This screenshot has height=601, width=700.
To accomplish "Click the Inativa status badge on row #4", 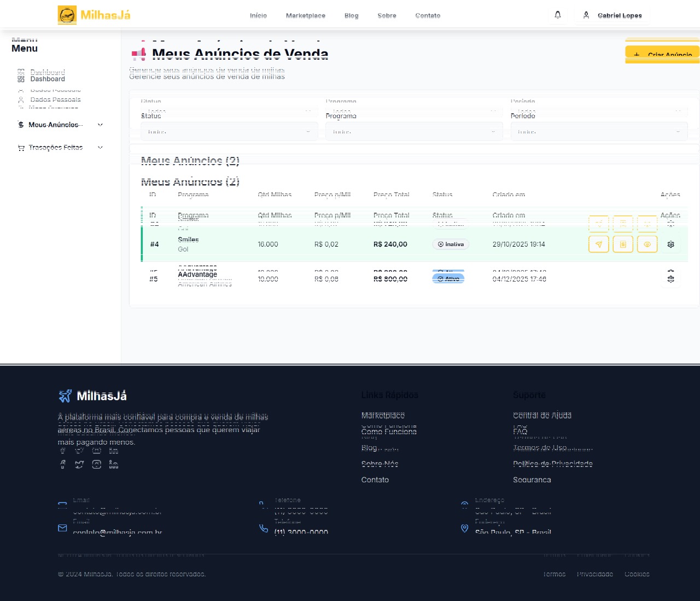I will click(x=451, y=244).
